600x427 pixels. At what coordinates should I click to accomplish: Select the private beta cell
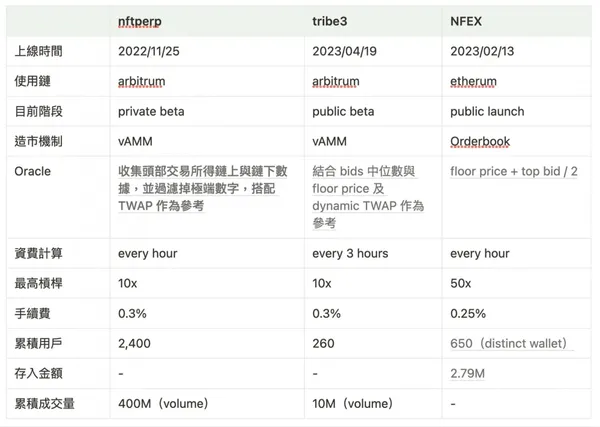151,111
